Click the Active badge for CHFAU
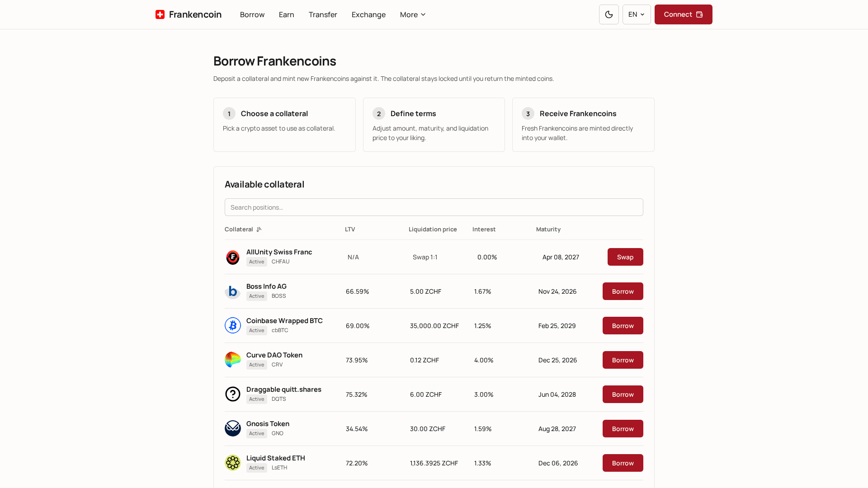This screenshot has height=488, width=868. tap(257, 262)
